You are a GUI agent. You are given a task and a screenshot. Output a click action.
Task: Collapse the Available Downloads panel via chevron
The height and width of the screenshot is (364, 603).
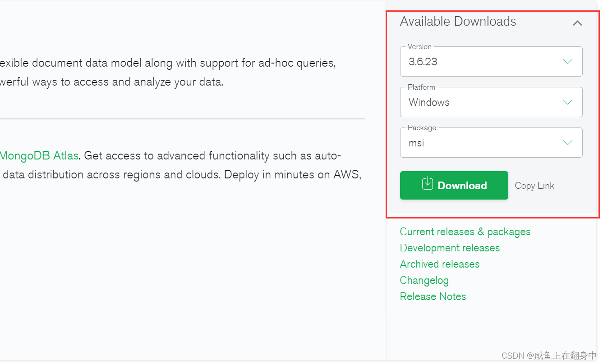(577, 23)
